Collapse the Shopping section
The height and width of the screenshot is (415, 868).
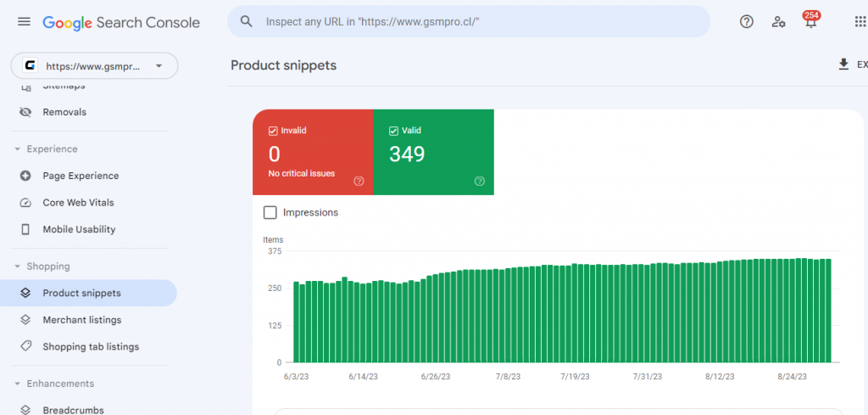pos(18,266)
